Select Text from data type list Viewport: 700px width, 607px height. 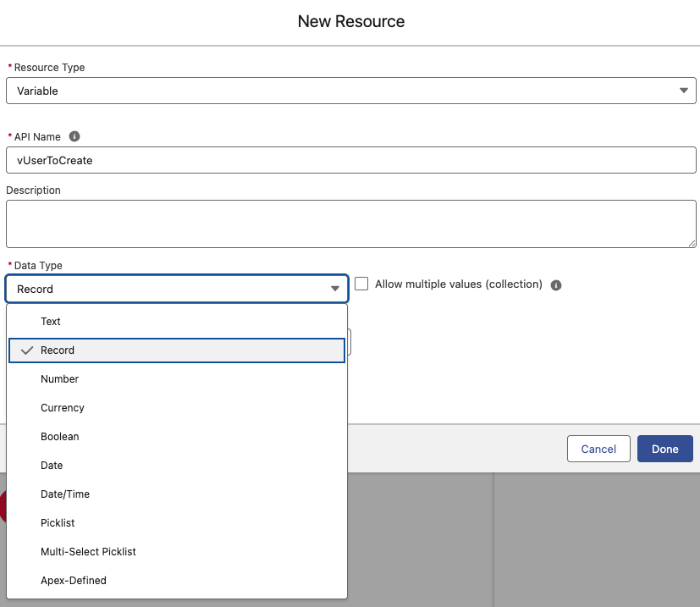pos(51,322)
